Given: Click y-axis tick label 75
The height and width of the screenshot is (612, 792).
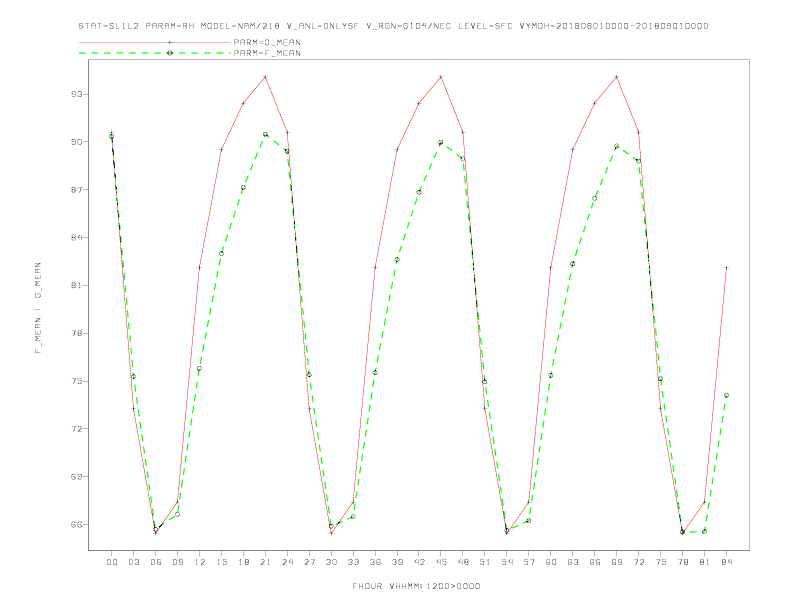Looking at the screenshot, I should (77, 381).
